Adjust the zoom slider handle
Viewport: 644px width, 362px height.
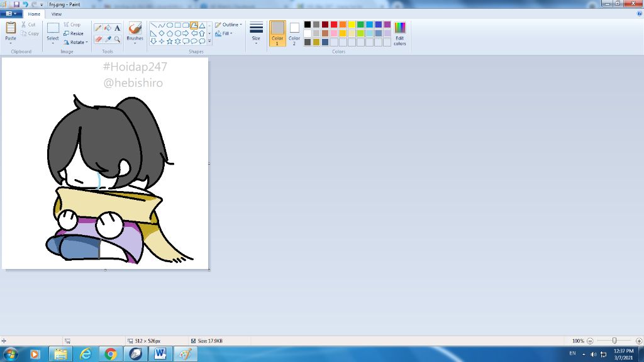point(614,341)
